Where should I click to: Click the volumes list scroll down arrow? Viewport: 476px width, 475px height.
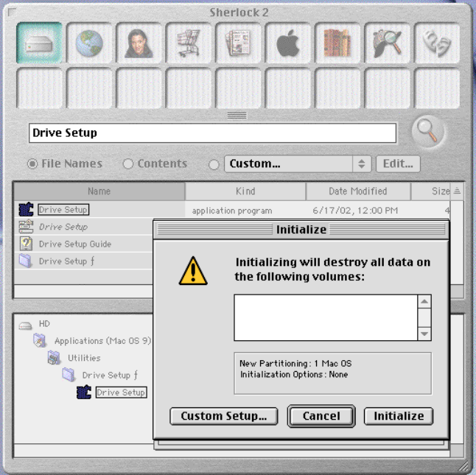424,334
